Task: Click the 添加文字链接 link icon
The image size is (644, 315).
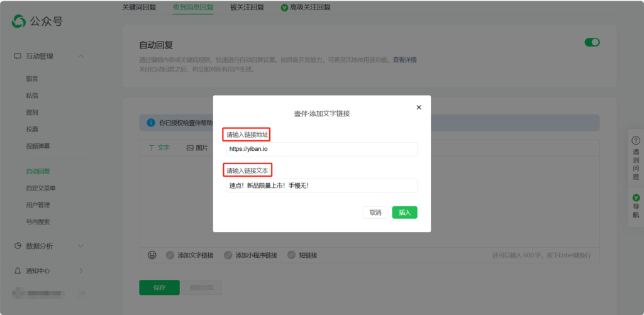Action: click(170, 255)
